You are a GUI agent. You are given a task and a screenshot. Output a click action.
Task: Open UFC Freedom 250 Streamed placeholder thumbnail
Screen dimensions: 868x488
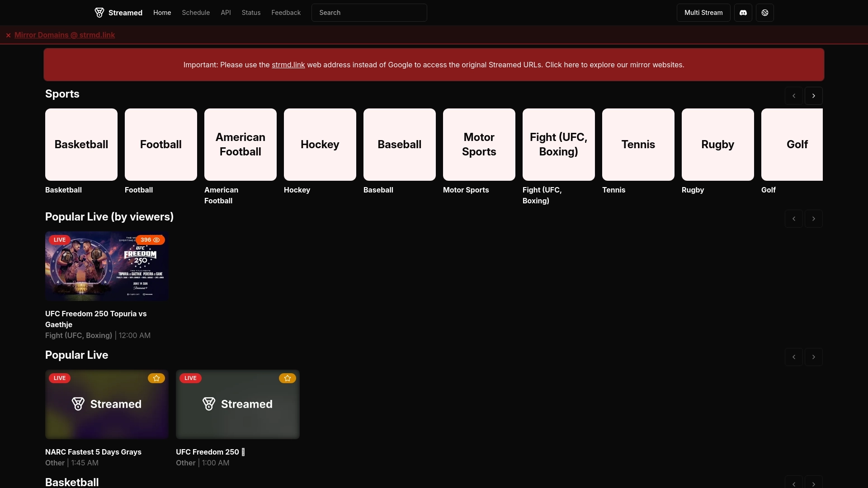click(238, 404)
